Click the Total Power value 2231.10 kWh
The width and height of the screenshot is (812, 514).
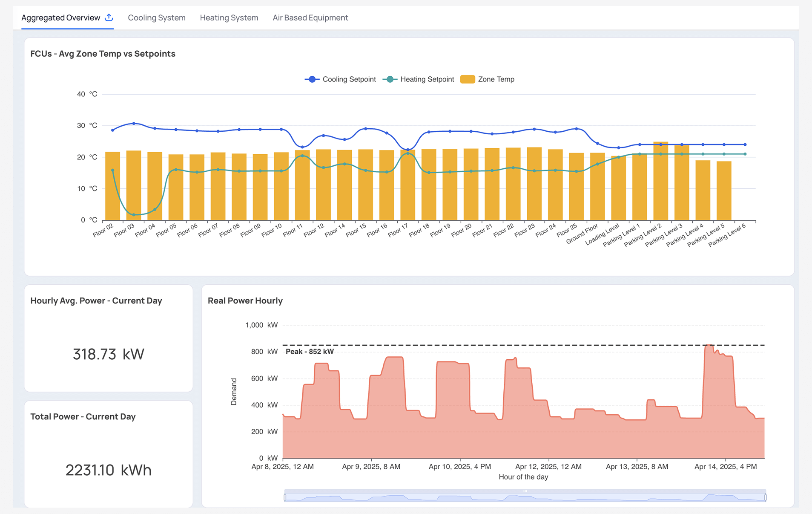click(x=108, y=470)
